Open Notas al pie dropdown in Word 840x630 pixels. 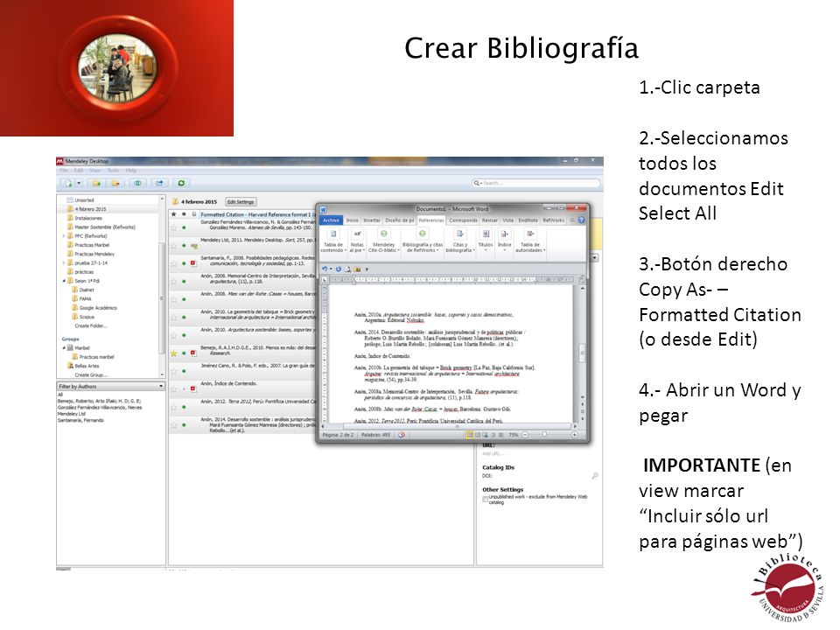click(357, 241)
